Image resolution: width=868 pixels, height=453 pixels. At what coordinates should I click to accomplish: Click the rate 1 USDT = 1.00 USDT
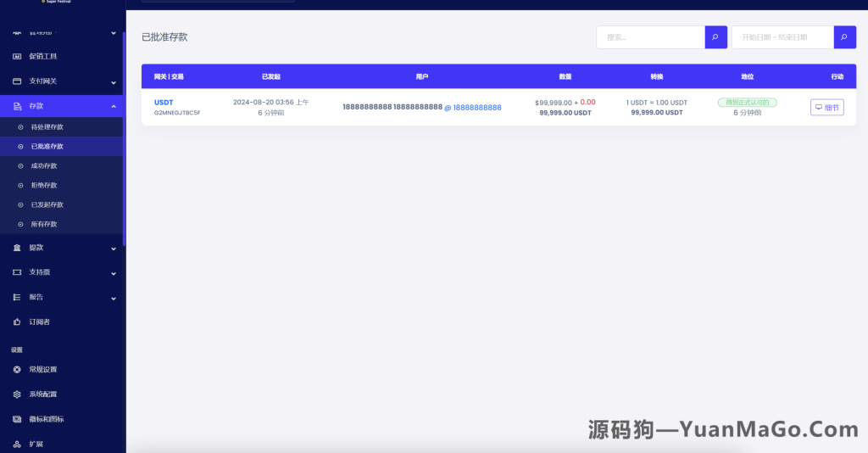click(x=657, y=103)
